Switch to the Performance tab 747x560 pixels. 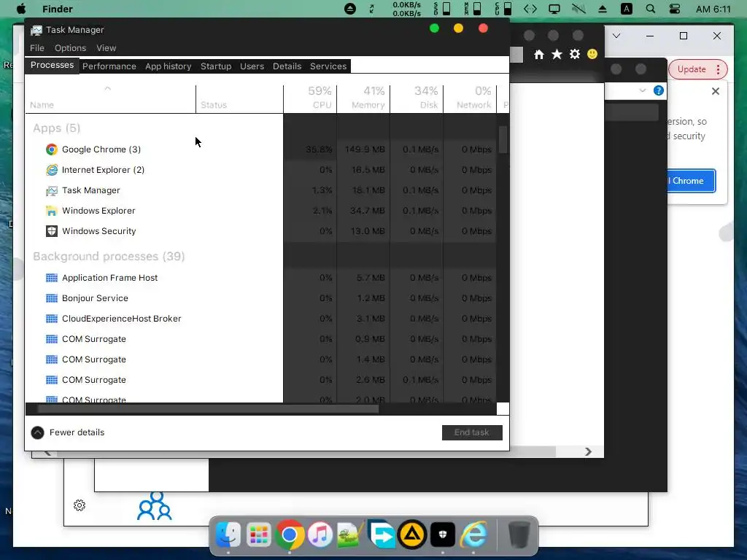pyautogui.click(x=109, y=66)
